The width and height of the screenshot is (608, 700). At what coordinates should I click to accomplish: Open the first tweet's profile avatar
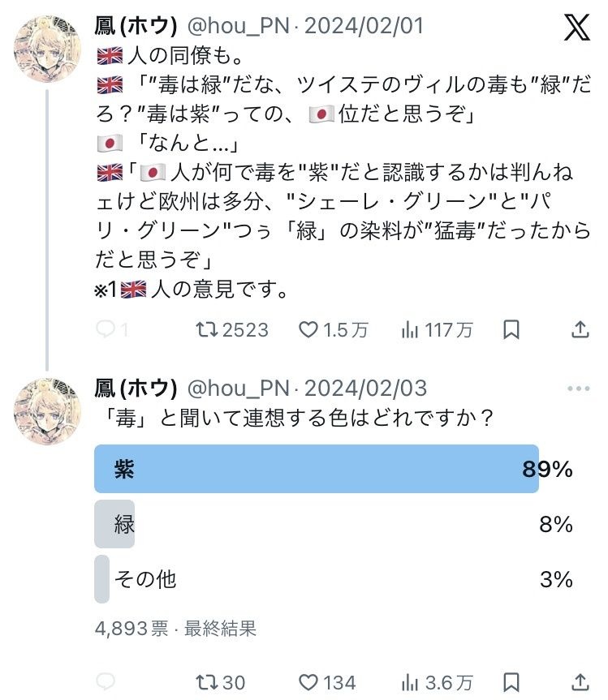point(46,46)
